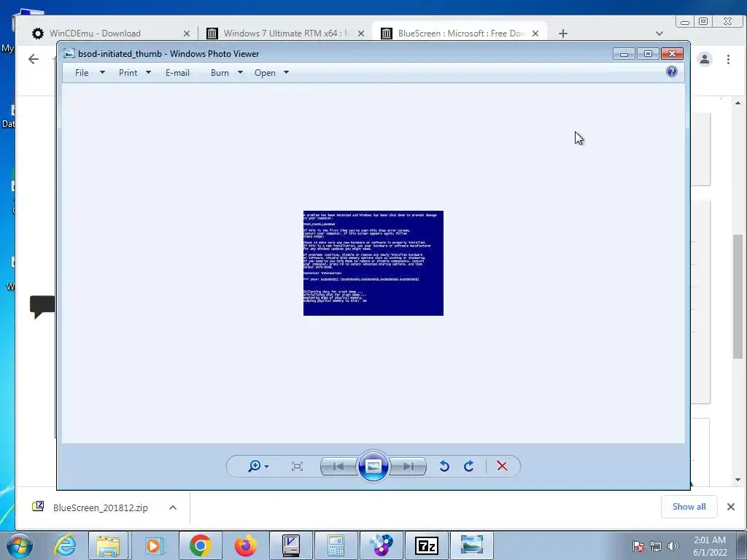Screen dimensions: 747x560
Task: Click Chrome page scrollbar up arrow
Action: [x=738, y=103]
